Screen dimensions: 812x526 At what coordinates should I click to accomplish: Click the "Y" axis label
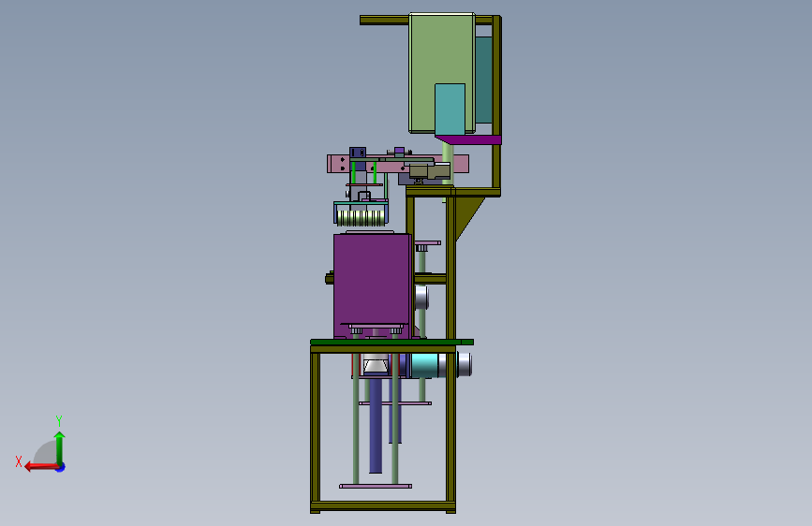point(59,420)
